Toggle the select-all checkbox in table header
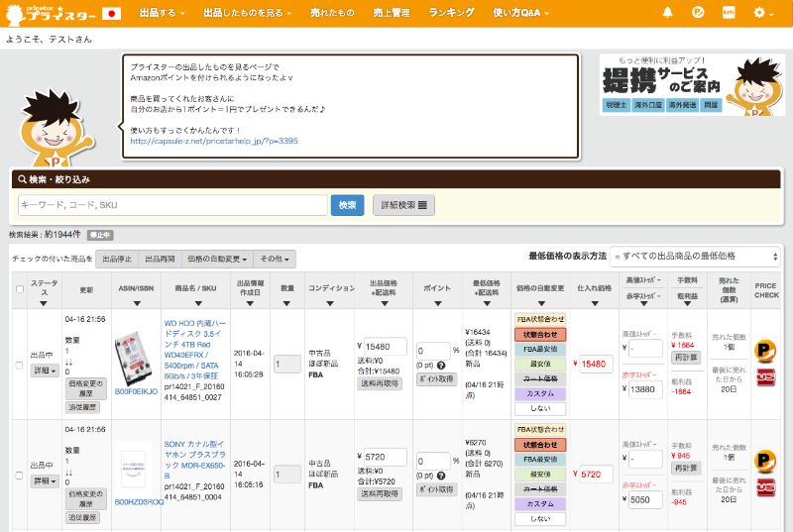 pos(20,289)
